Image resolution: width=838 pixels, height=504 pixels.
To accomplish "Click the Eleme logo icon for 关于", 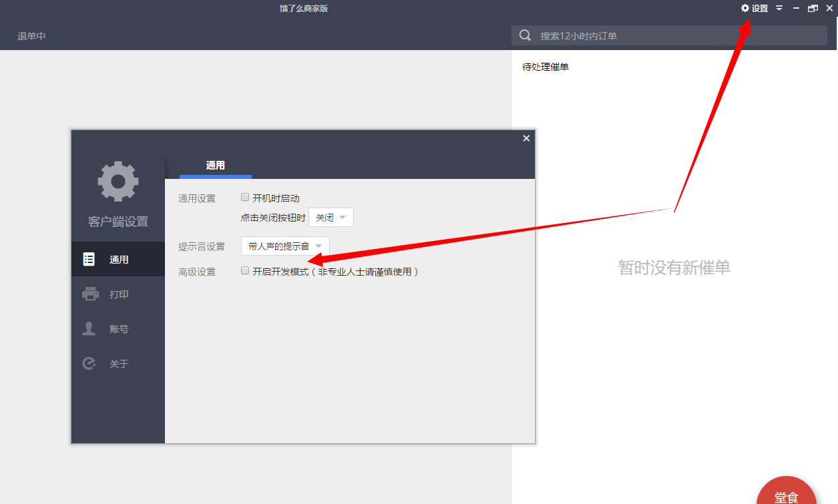I will pyautogui.click(x=89, y=364).
